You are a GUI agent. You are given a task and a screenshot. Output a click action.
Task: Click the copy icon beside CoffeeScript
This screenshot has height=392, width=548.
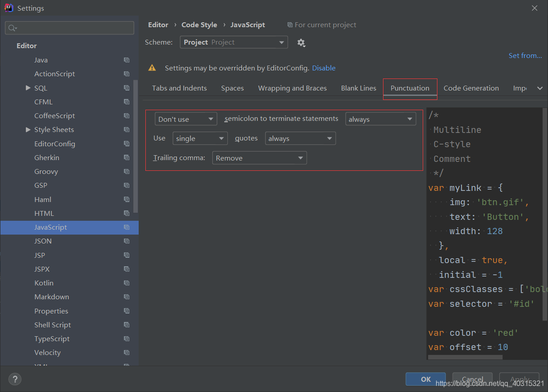(x=127, y=116)
